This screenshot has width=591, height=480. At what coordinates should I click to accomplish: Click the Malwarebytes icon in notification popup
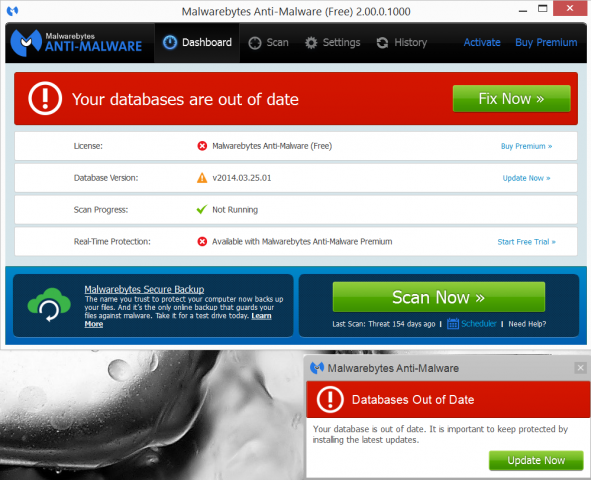point(317,367)
